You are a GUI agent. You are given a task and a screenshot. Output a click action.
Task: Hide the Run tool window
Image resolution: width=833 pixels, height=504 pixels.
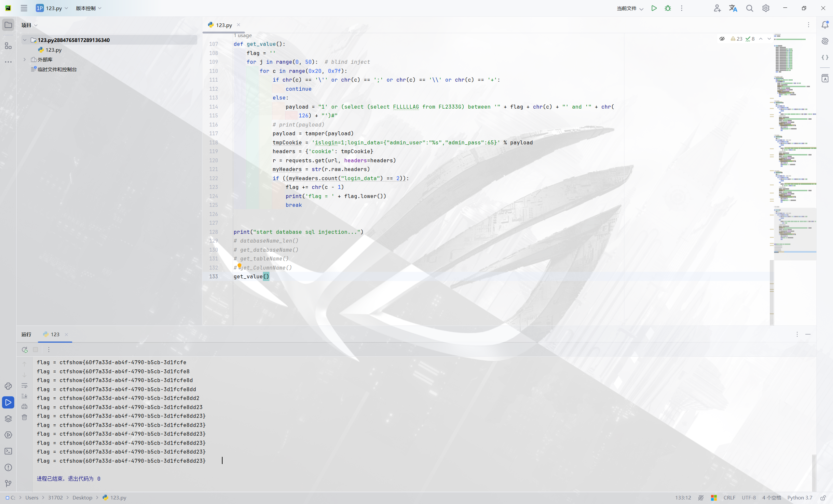[808, 334]
